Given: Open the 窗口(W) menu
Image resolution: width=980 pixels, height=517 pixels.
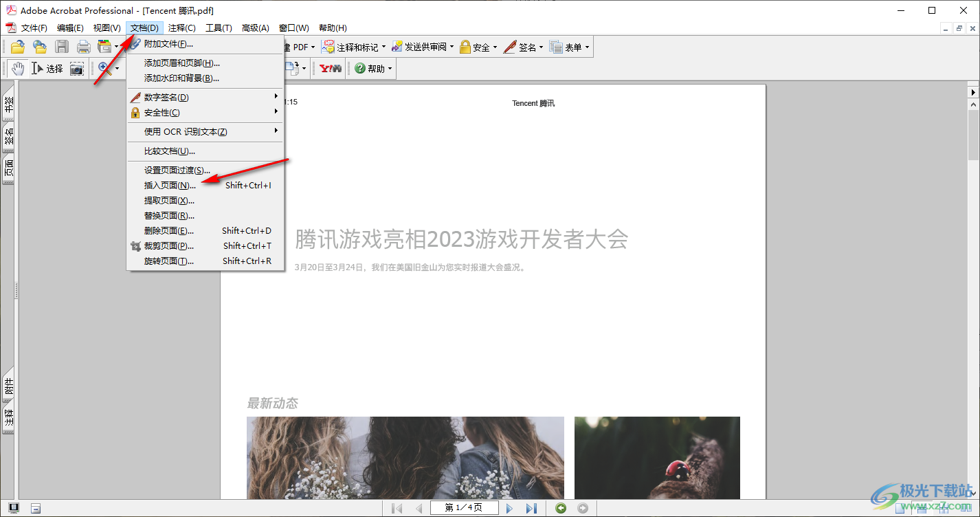Looking at the screenshot, I should (x=294, y=27).
